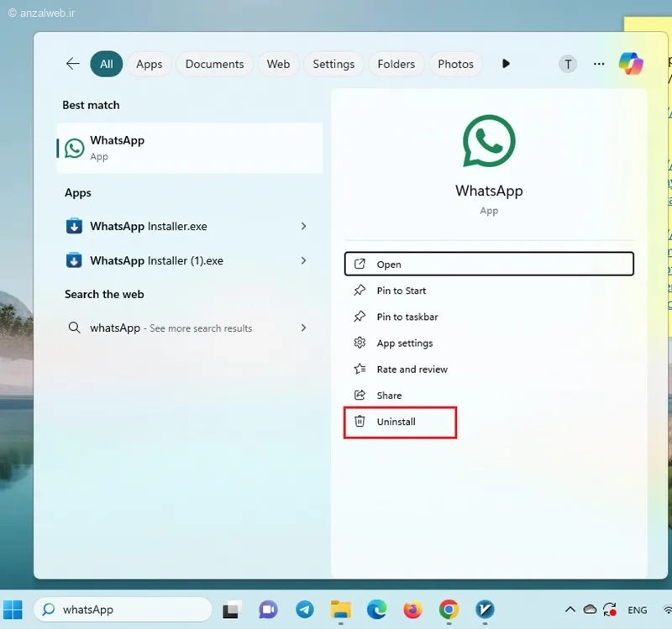Click the Share arrow icon
The width and height of the screenshot is (672, 629).
tap(360, 395)
